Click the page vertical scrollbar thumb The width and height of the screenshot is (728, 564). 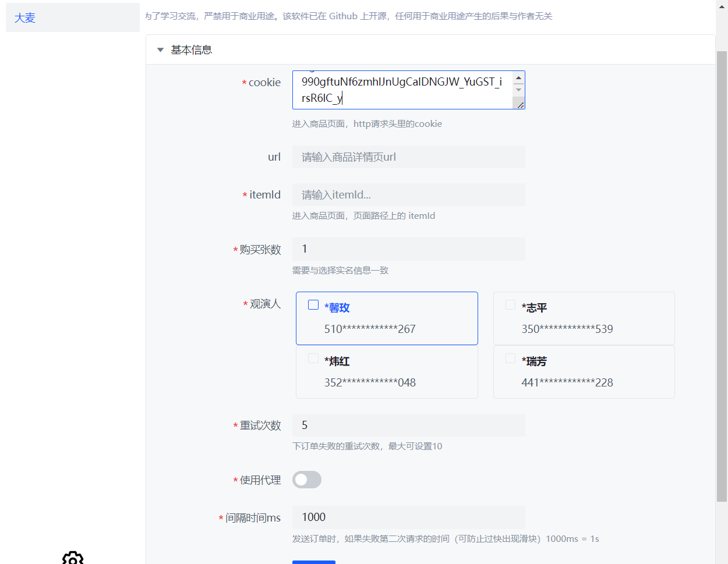(722, 276)
